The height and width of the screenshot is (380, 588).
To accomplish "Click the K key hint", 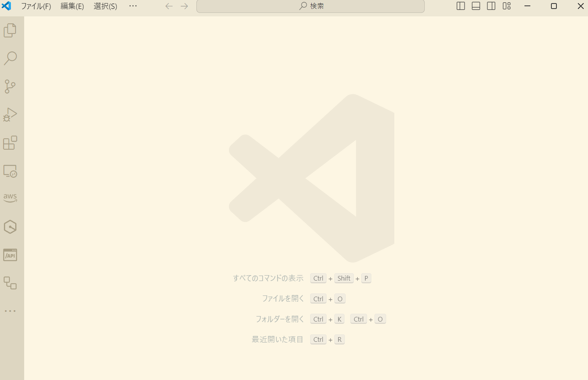I will [x=339, y=319].
